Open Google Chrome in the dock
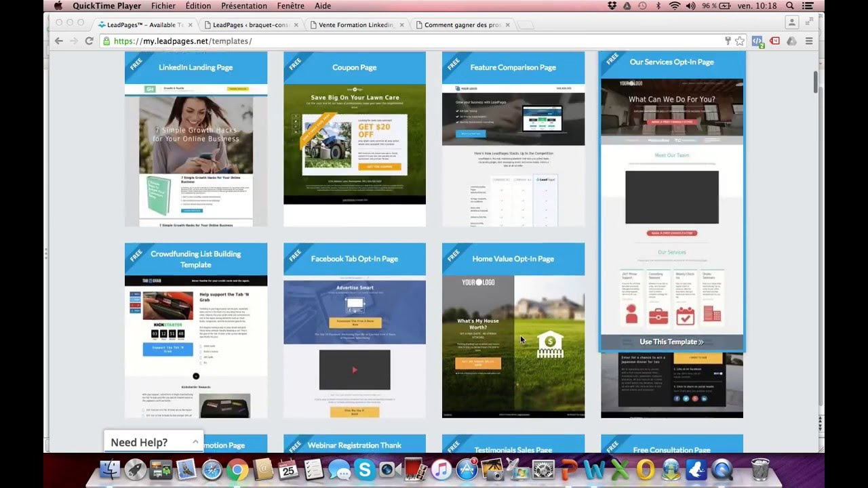 point(237,469)
